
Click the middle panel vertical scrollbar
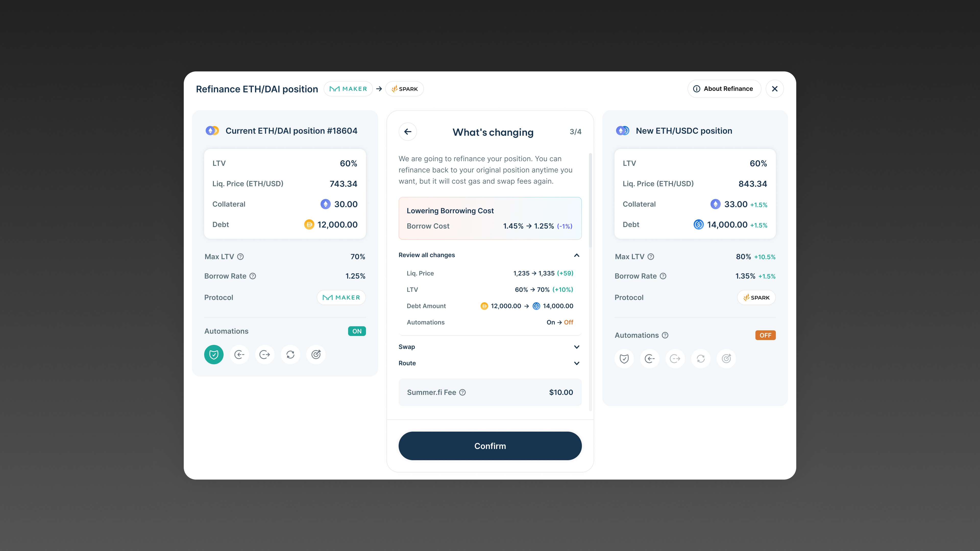pos(591,200)
